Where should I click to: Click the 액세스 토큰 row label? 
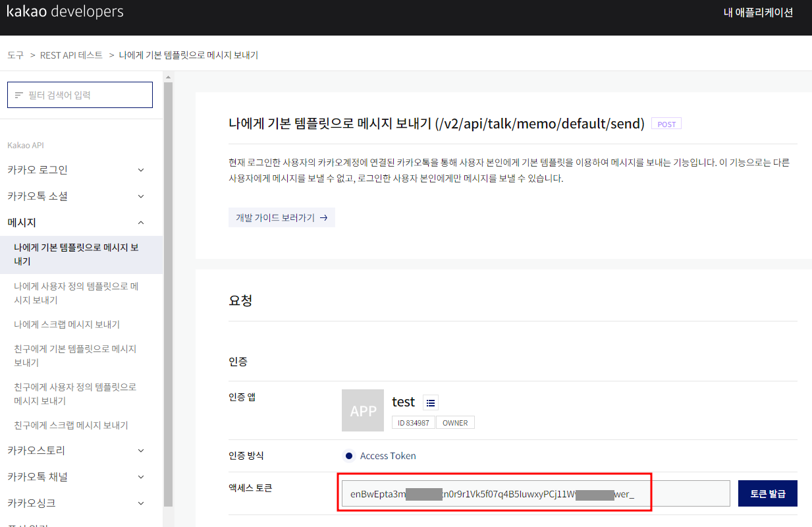click(250, 488)
